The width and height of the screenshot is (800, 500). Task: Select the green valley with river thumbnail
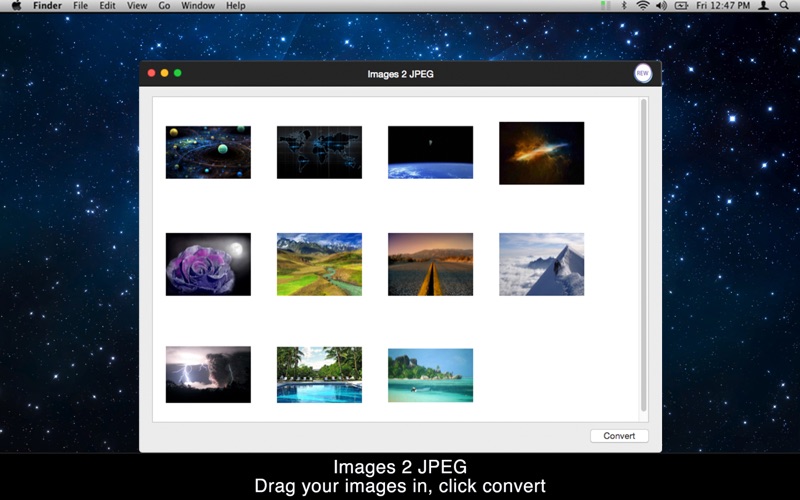pos(319,264)
